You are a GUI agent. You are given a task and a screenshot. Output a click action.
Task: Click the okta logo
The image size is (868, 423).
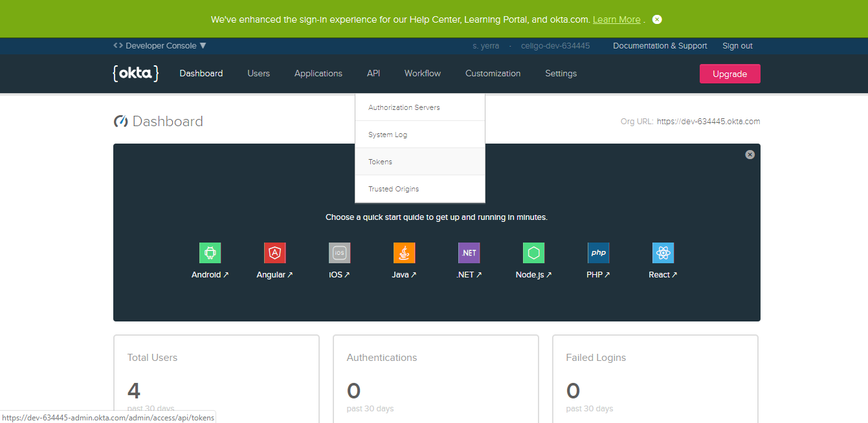(135, 73)
